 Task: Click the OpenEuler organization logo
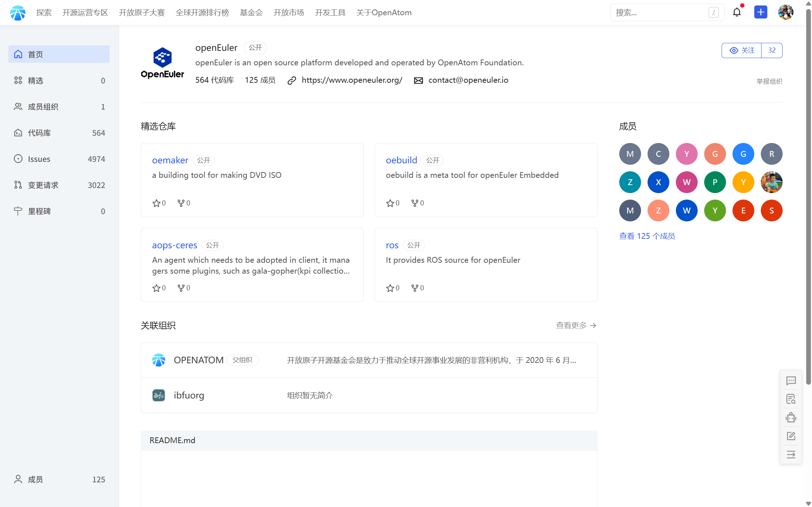[x=163, y=63]
